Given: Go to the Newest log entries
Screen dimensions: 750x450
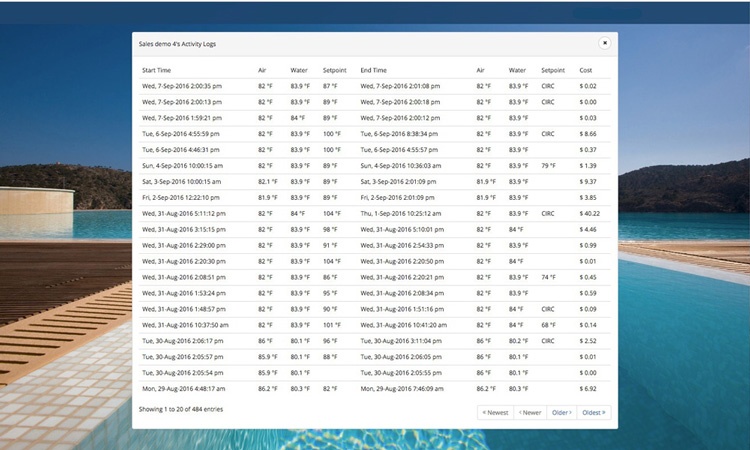Looking at the screenshot, I should [x=496, y=412].
